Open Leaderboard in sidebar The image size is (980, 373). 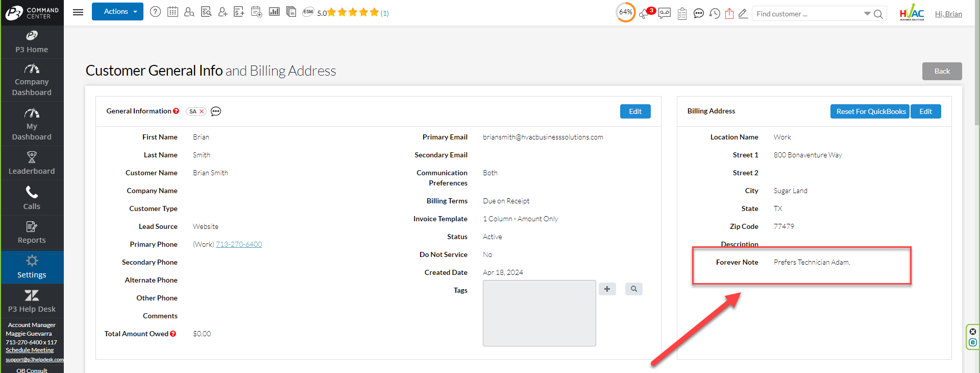(32, 164)
